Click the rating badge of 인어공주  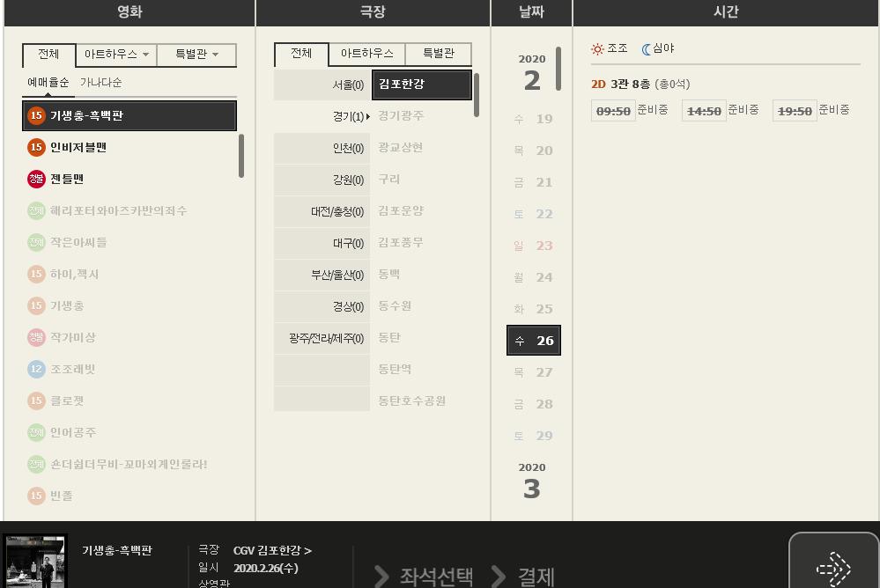click(x=36, y=432)
